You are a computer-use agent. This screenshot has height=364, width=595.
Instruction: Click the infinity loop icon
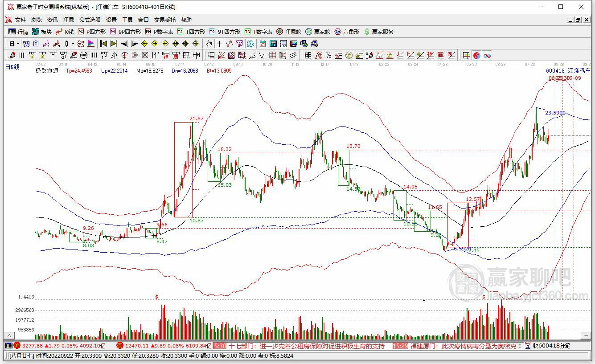coord(487,55)
